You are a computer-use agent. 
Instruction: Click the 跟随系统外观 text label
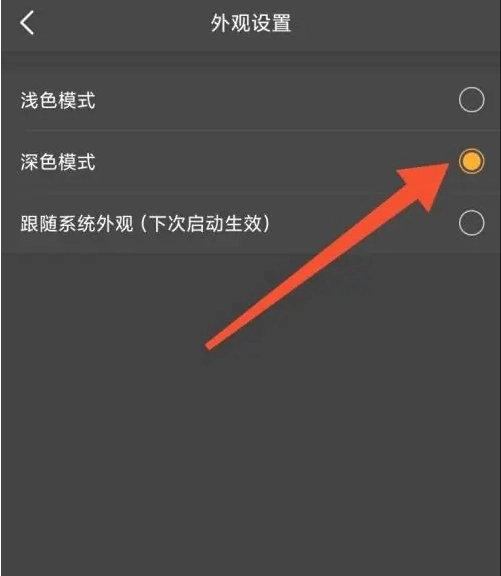coord(77,223)
